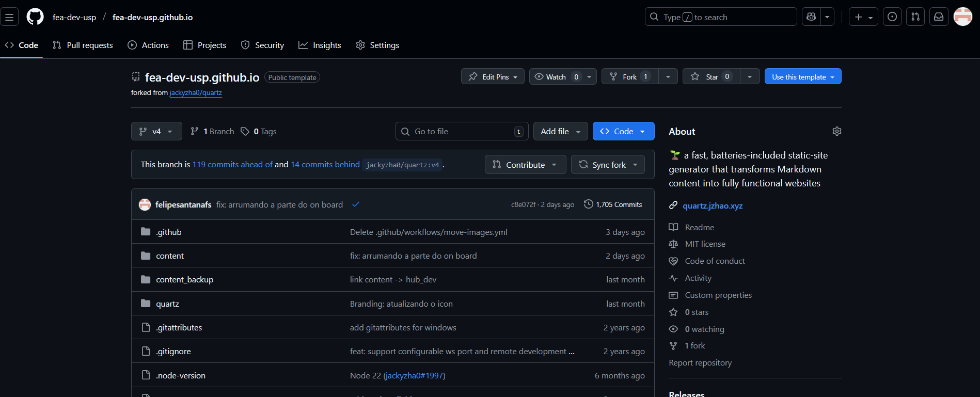This screenshot has width=980, height=397.
Task: Expand the v4 branch selector
Action: click(x=156, y=131)
